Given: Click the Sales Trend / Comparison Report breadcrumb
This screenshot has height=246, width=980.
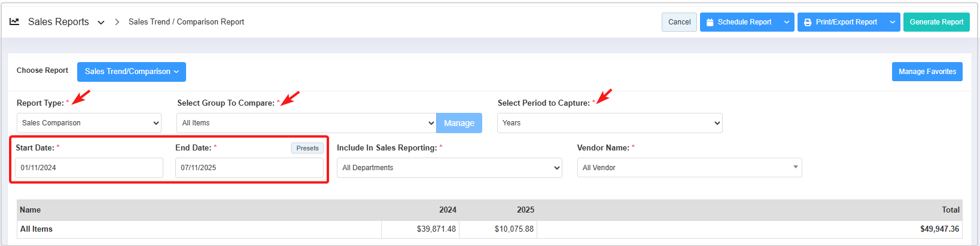Looking at the screenshot, I should point(186,22).
